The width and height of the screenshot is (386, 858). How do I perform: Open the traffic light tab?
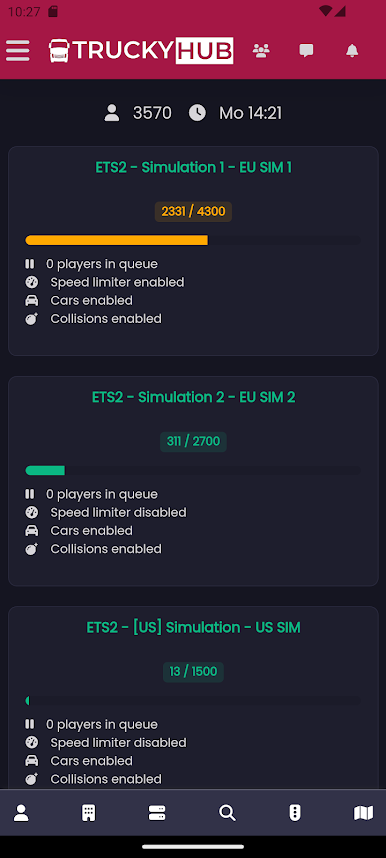point(295,813)
